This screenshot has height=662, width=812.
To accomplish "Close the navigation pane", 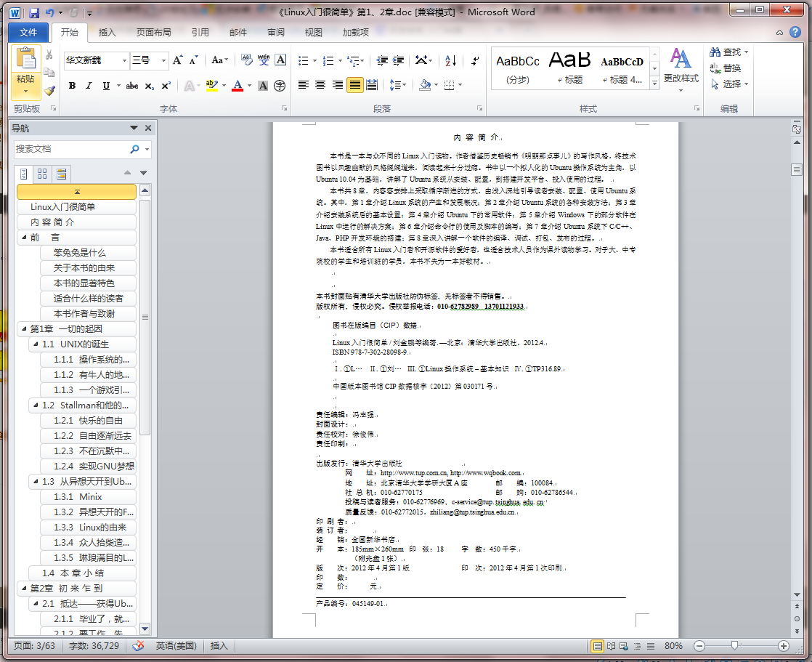I will pos(148,128).
